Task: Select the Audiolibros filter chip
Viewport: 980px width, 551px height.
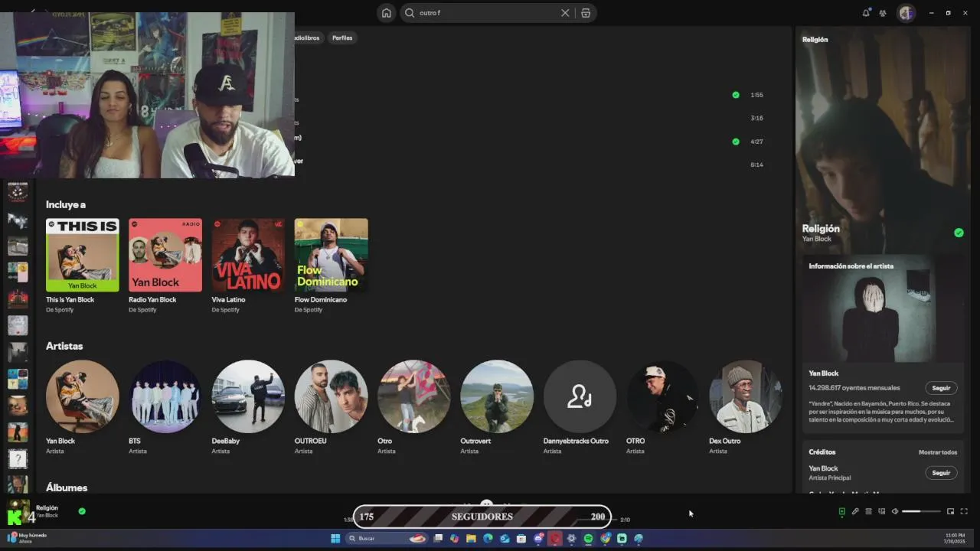Action: click(x=308, y=37)
